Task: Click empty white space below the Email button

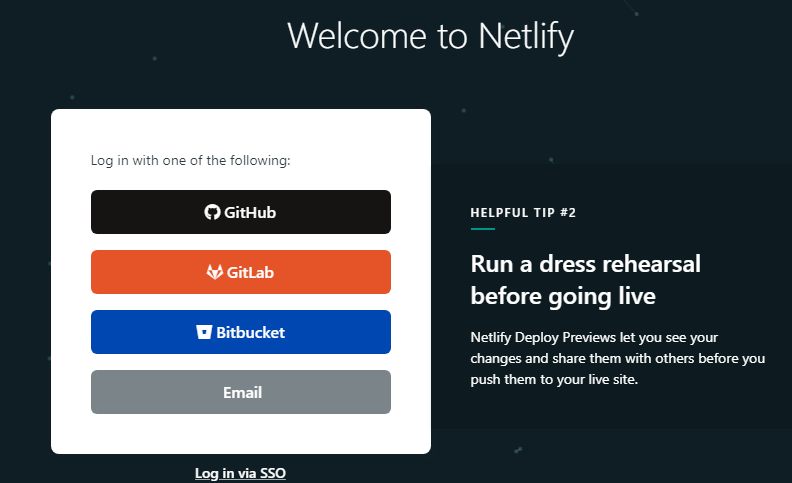Action: tap(241, 433)
